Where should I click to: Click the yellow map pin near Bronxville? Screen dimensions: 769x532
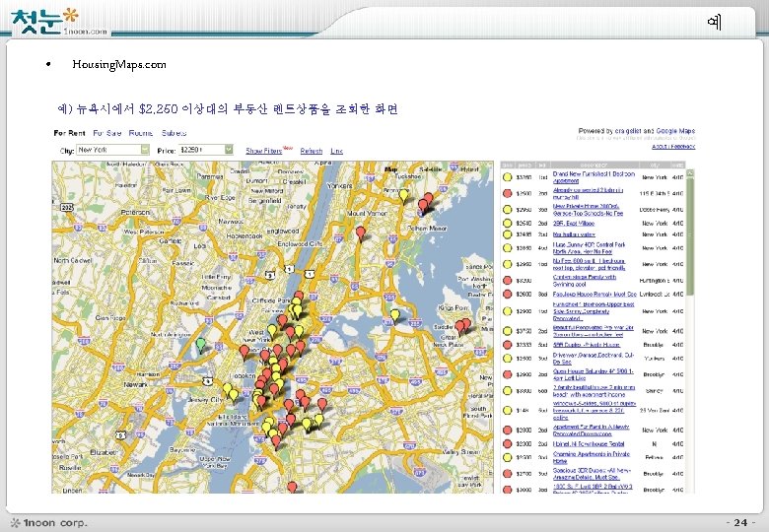pos(403,196)
